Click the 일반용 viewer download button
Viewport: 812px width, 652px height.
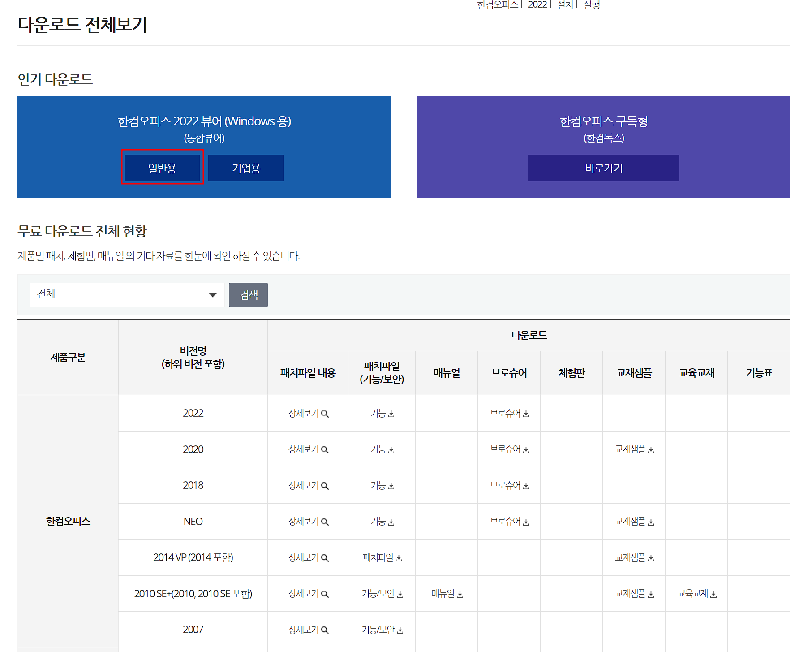point(162,168)
